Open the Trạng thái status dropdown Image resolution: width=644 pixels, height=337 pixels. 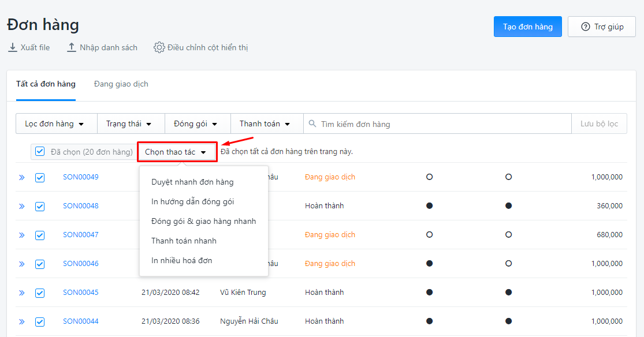131,123
